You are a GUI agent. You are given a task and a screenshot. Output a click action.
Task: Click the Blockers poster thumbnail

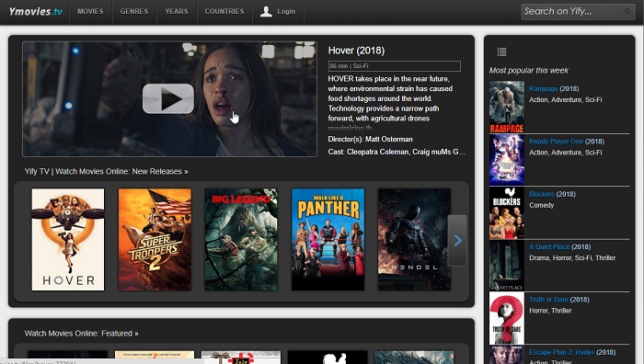507,212
